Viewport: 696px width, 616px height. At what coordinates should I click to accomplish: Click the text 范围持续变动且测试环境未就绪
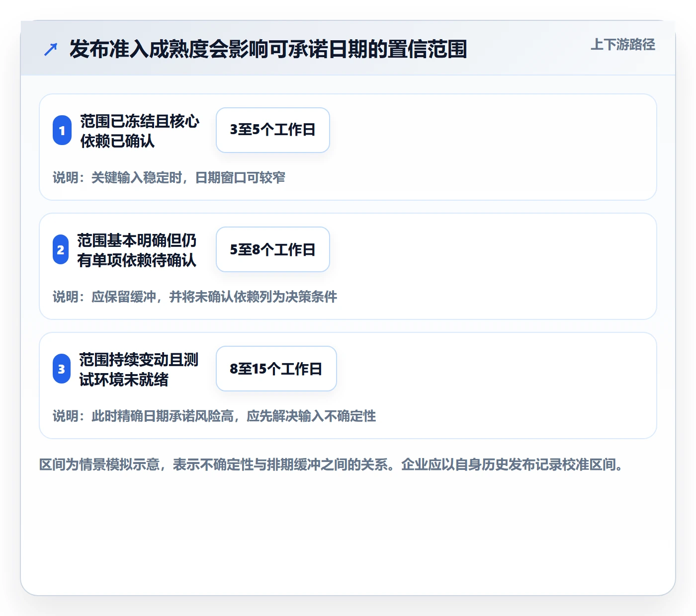point(139,369)
